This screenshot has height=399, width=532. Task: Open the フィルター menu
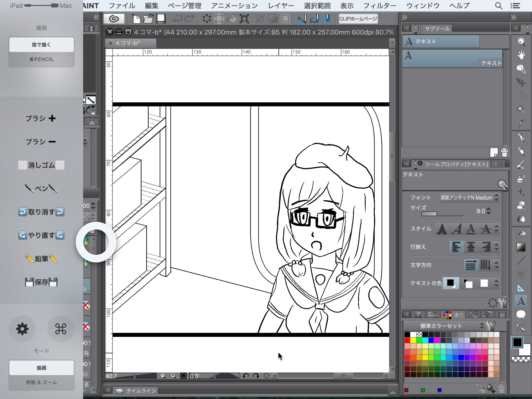pyautogui.click(x=380, y=5)
